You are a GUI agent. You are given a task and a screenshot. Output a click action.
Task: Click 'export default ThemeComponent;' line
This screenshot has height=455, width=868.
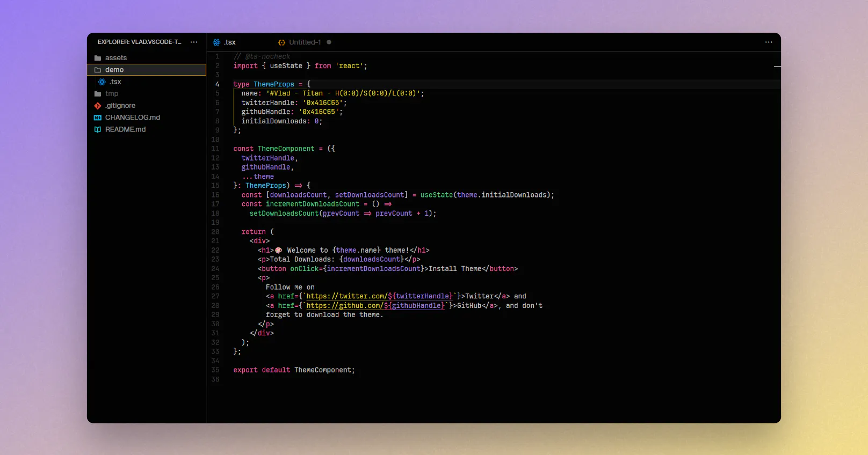(294, 370)
